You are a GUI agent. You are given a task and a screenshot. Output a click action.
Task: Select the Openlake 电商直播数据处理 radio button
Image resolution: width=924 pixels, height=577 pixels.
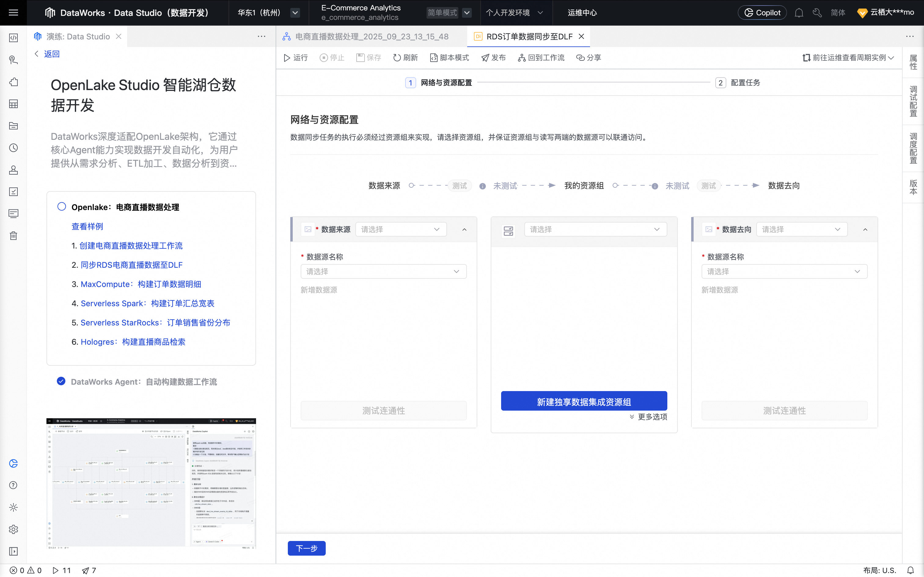pos(61,206)
